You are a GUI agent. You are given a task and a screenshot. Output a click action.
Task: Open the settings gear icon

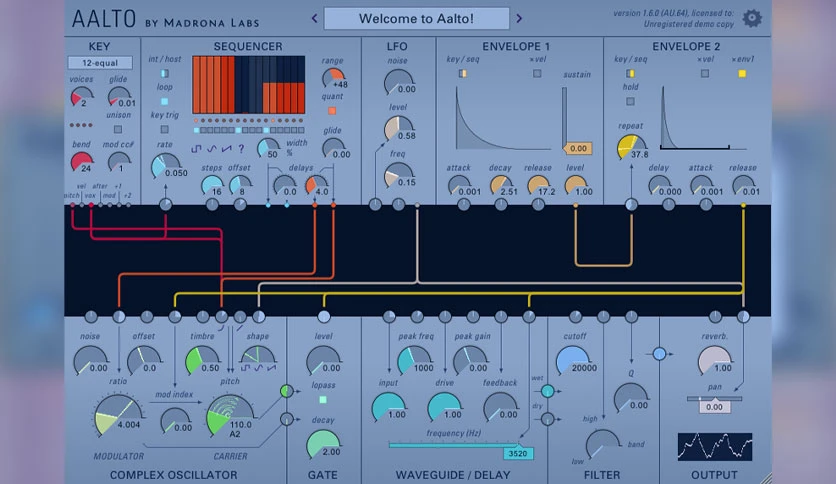point(752,18)
